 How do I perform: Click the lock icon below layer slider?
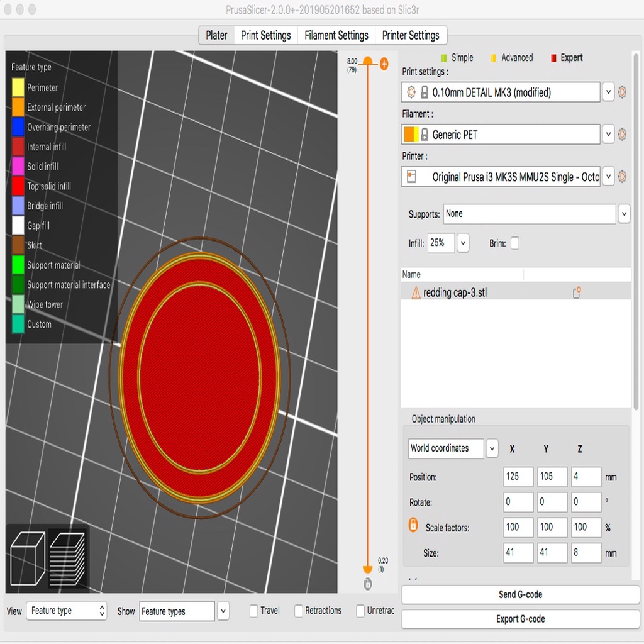367,584
